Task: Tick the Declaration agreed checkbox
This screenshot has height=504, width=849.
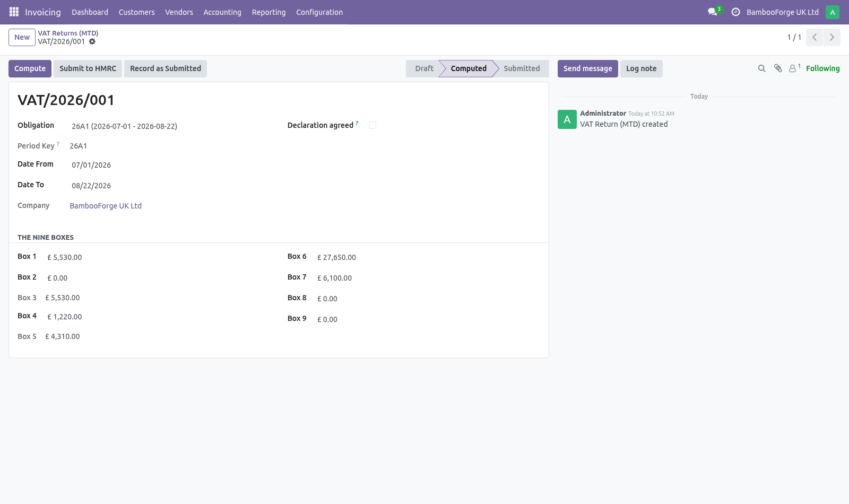Action: pos(372,125)
